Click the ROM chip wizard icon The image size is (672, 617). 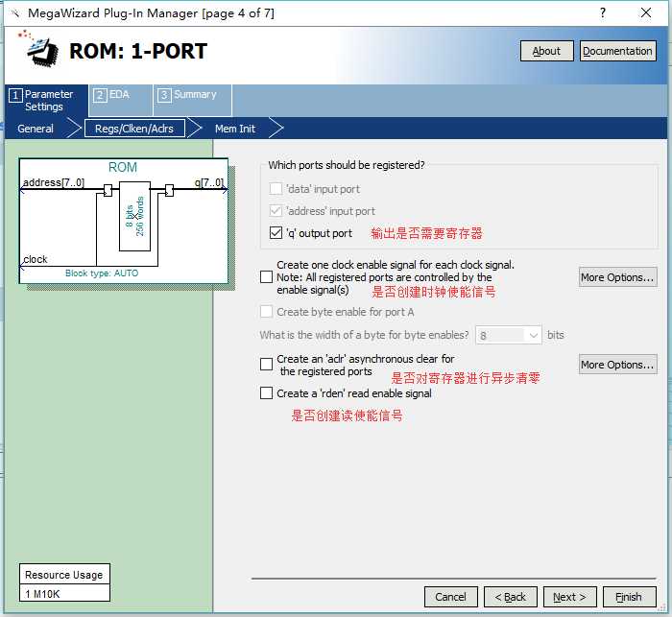39,48
